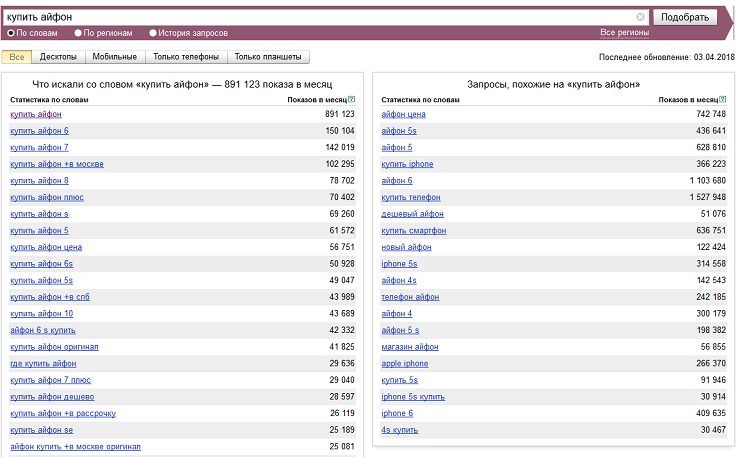Select the '150 104' value for купить айфон 6
This screenshot has height=457, width=740.
tap(340, 131)
